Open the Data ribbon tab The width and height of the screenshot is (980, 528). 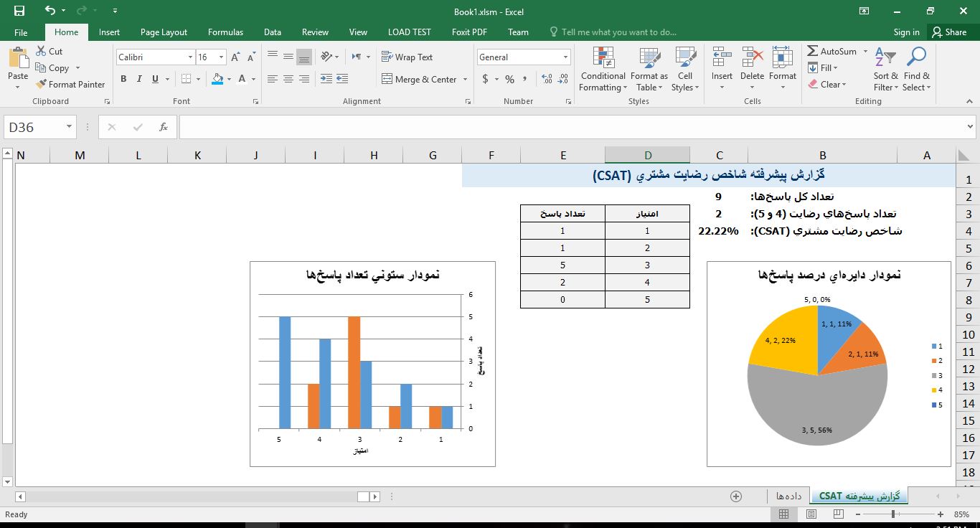pyautogui.click(x=272, y=32)
